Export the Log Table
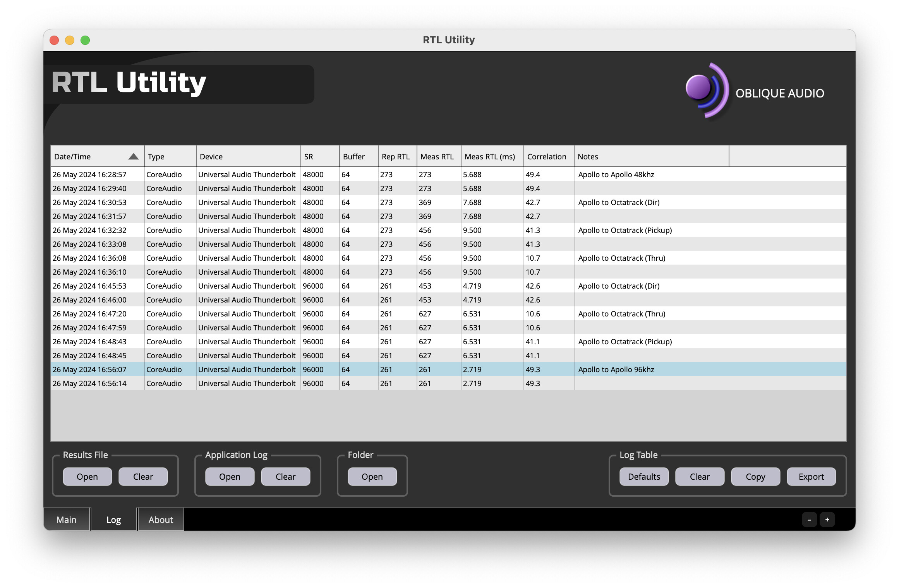The height and width of the screenshot is (588, 899). point(811,477)
